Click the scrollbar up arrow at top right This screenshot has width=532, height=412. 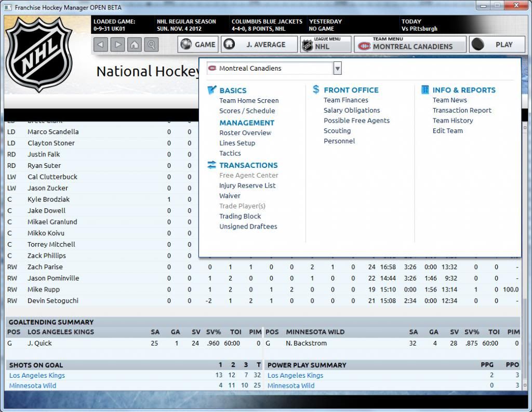[525, 128]
